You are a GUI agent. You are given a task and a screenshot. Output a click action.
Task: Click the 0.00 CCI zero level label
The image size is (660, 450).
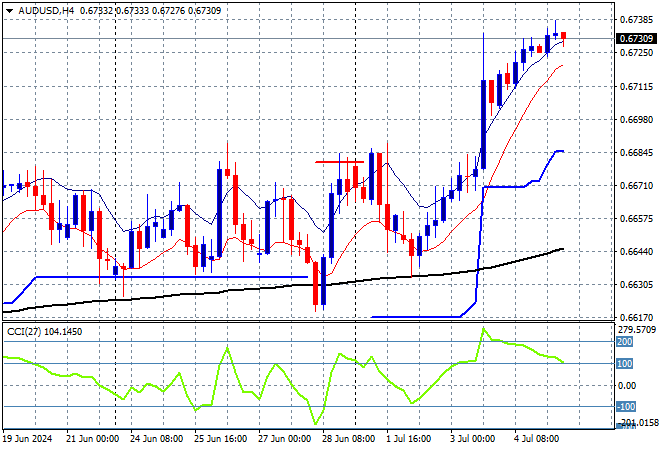point(627,386)
